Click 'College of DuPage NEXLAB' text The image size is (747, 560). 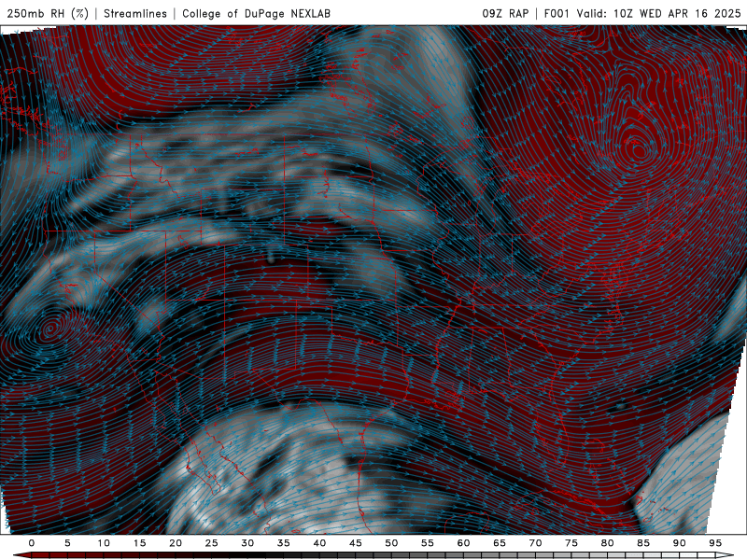coord(256,13)
